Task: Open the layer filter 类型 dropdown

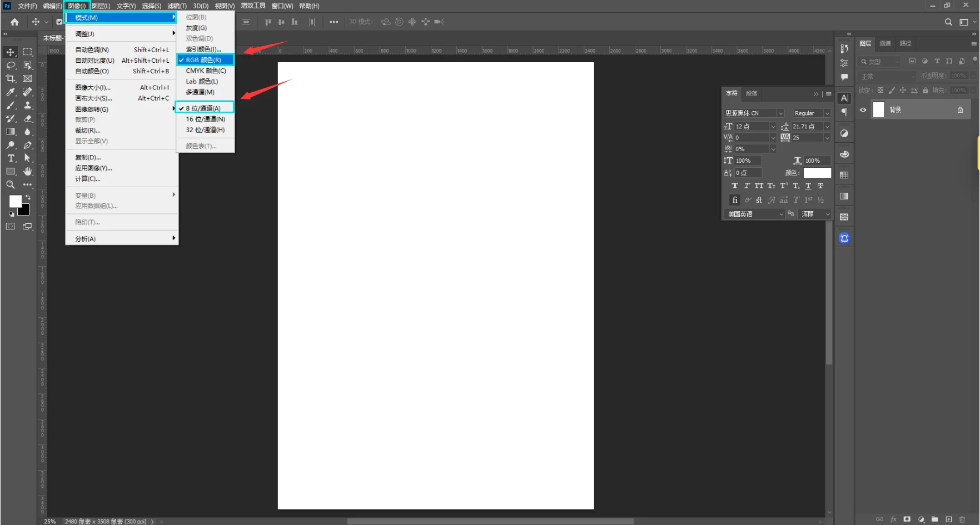Action: [879, 62]
